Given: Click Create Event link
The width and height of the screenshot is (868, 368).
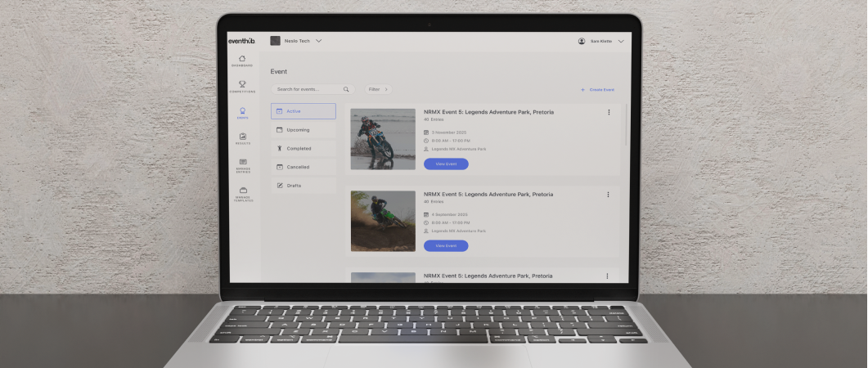Looking at the screenshot, I should pyautogui.click(x=597, y=89).
